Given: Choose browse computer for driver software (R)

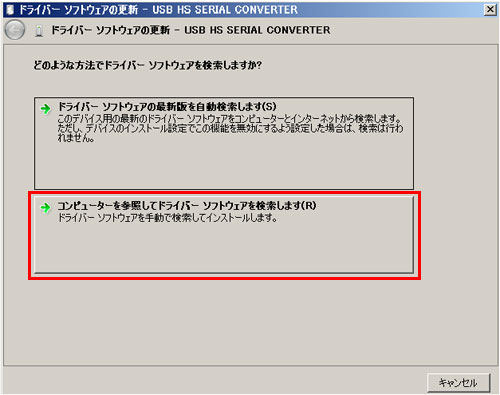Looking at the screenshot, I should point(187,206).
